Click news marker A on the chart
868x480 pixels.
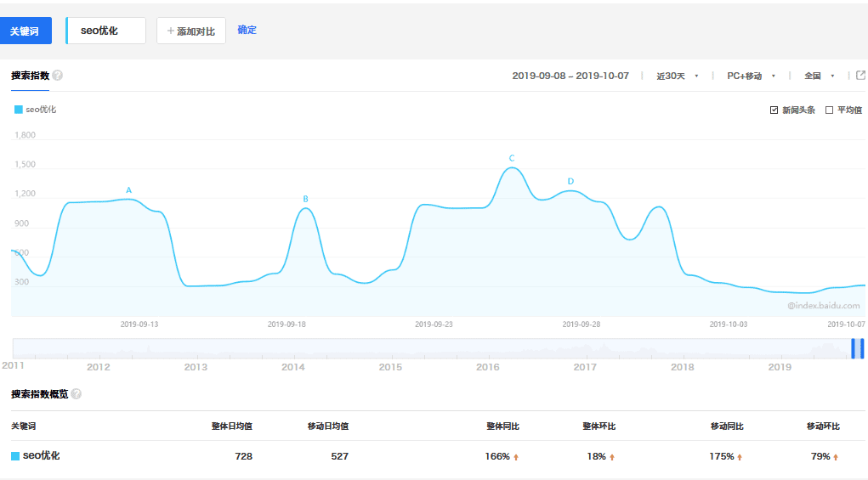tap(129, 190)
